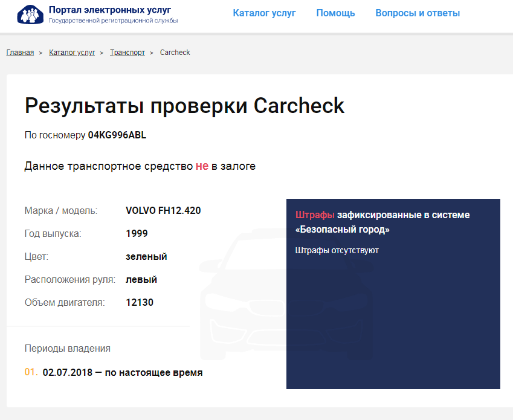
Task: Click the Расположения руля label
Action: point(70,279)
